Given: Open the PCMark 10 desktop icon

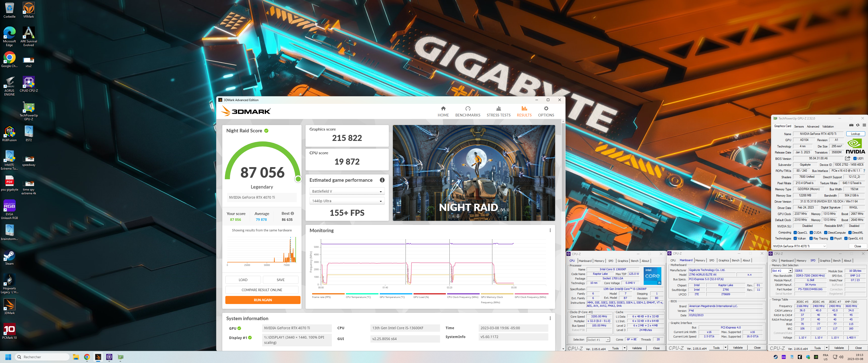Looking at the screenshot, I should [x=9, y=331].
